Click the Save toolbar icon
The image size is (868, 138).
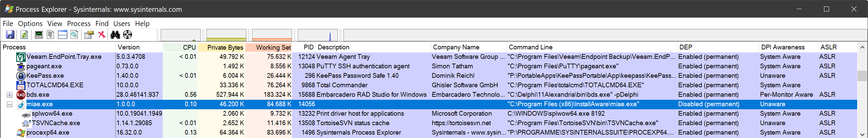click(10, 34)
